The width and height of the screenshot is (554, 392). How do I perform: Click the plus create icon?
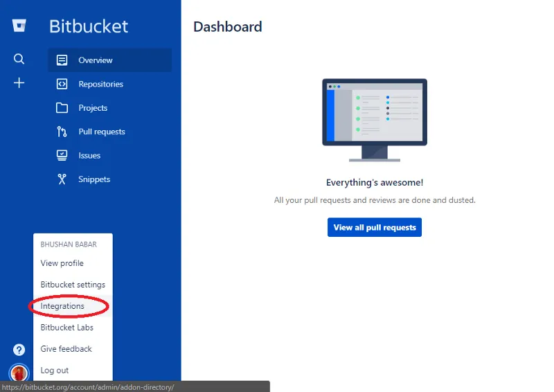tap(19, 83)
